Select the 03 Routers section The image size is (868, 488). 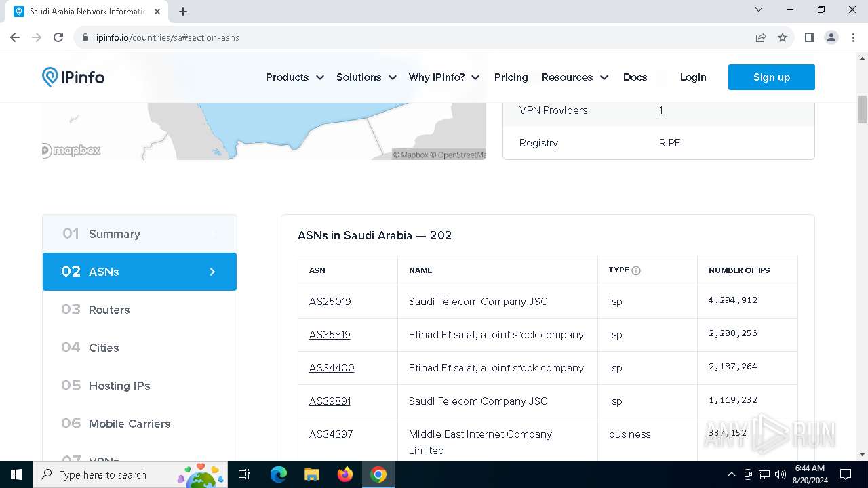[x=140, y=310]
